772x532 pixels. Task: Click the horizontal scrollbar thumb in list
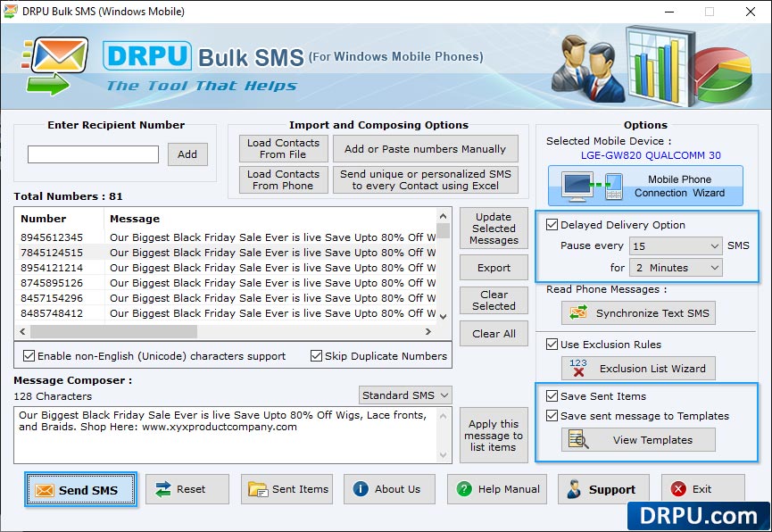(113, 331)
